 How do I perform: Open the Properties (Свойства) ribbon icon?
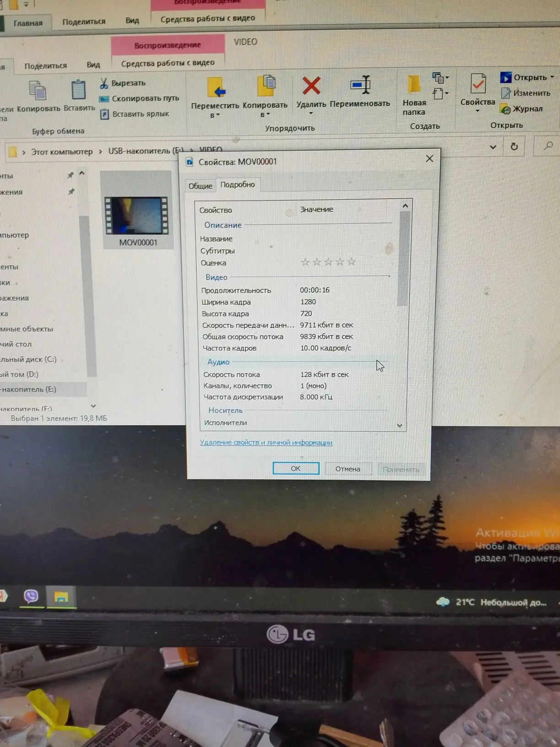pyautogui.click(x=478, y=85)
